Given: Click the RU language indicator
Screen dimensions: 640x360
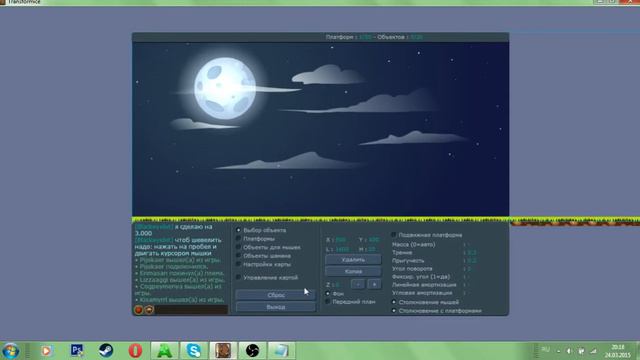Looking at the screenshot, I should (545, 350).
